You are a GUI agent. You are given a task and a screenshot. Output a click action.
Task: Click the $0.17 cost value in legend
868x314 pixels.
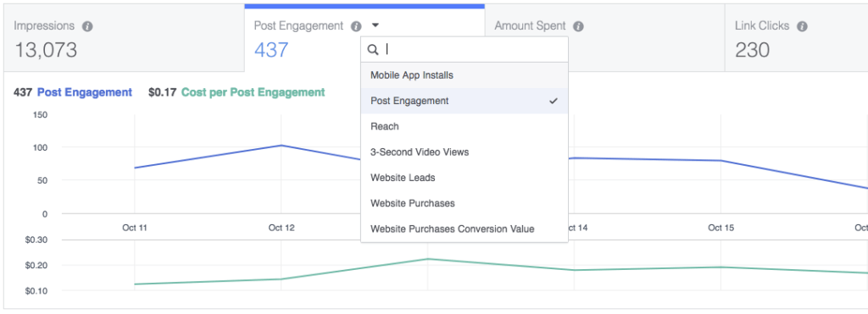pos(162,92)
